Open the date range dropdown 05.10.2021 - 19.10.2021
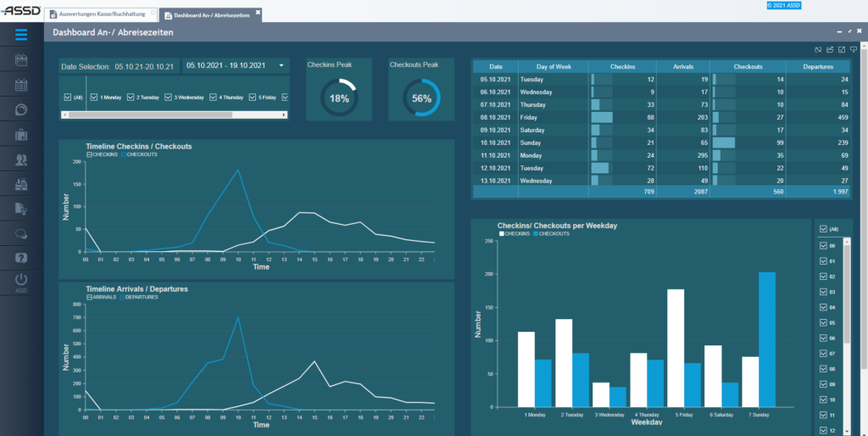The width and height of the screenshot is (868, 436). click(x=236, y=65)
